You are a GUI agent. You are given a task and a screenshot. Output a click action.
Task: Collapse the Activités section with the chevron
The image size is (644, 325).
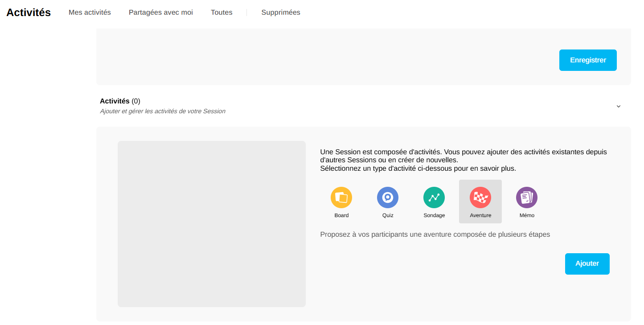coord(618,106)
